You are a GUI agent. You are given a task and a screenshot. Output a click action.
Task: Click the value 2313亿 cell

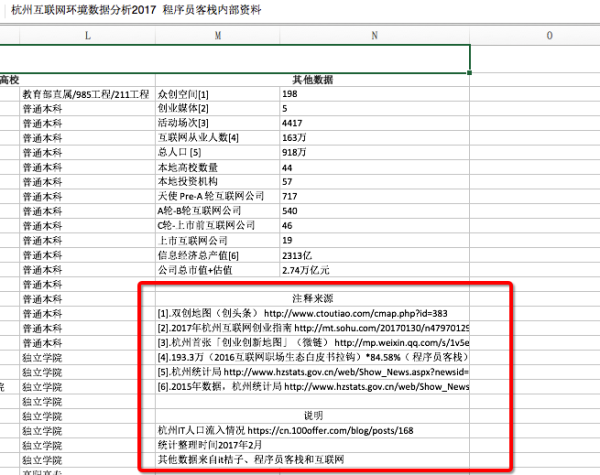point(375,255)
